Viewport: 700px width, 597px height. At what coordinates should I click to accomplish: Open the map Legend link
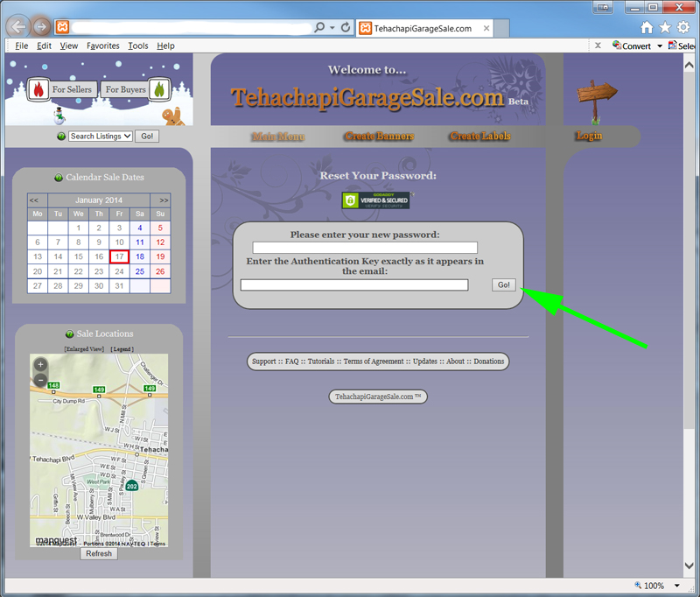coord(122,348)
